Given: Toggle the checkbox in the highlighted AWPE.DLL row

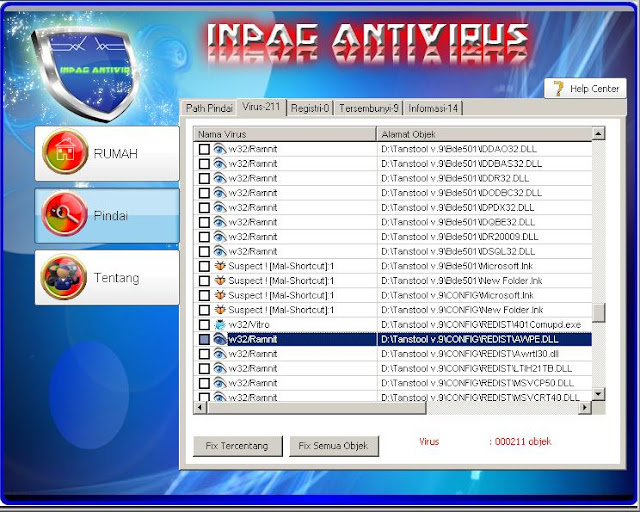Looking at the screenshot, I should point(204,339).
